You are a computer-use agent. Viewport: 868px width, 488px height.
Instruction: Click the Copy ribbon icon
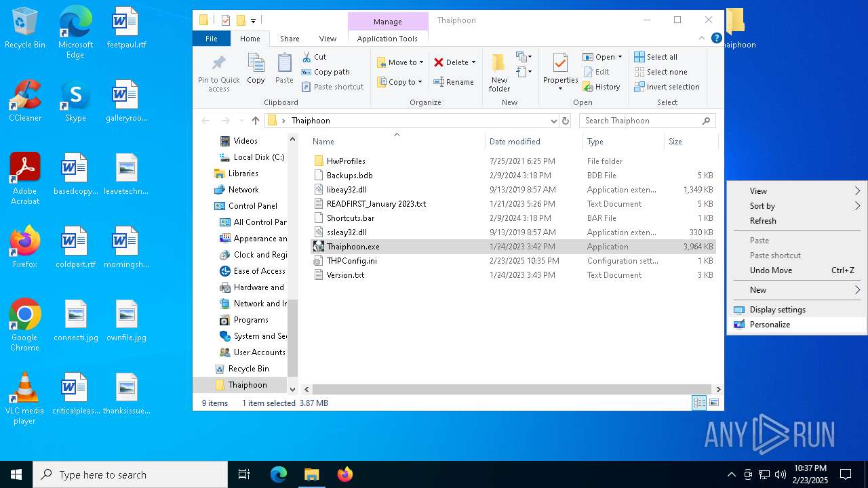pos(256,64)
